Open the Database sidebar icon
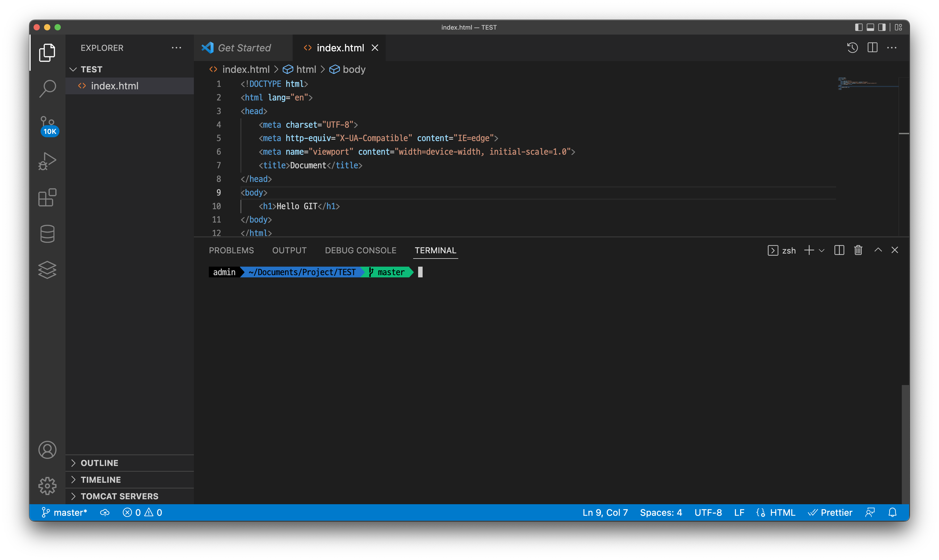 (x=47, y=234)
